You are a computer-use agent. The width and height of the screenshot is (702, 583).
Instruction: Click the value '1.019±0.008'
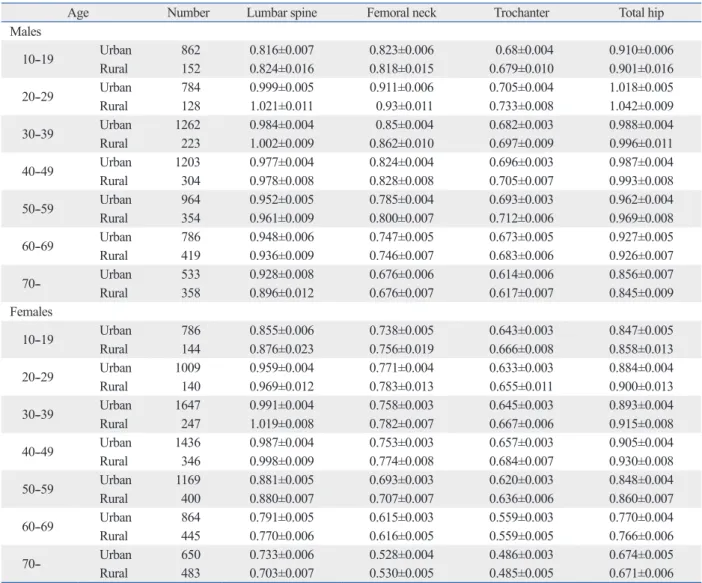pyautogui.click(x=282, y=424)
